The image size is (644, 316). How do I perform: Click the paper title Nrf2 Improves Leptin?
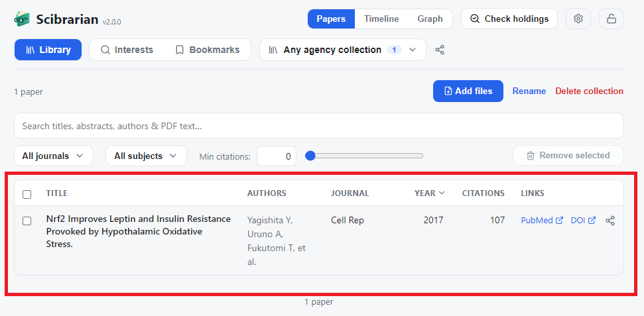click(x=139, y=231)
